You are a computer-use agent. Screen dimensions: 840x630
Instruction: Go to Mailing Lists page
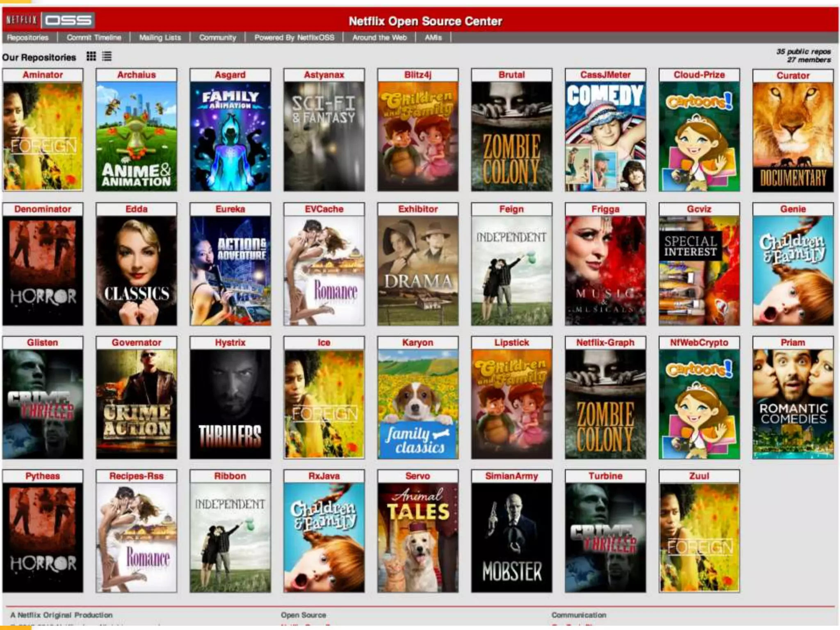[160, 38]
